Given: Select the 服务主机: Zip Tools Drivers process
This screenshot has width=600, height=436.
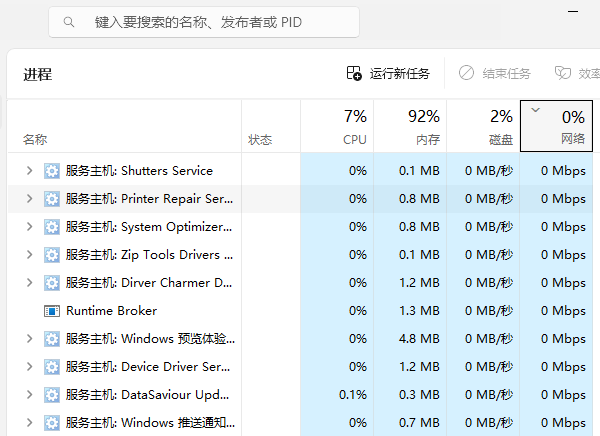Looking at the screenshot, I should [149, 254].
